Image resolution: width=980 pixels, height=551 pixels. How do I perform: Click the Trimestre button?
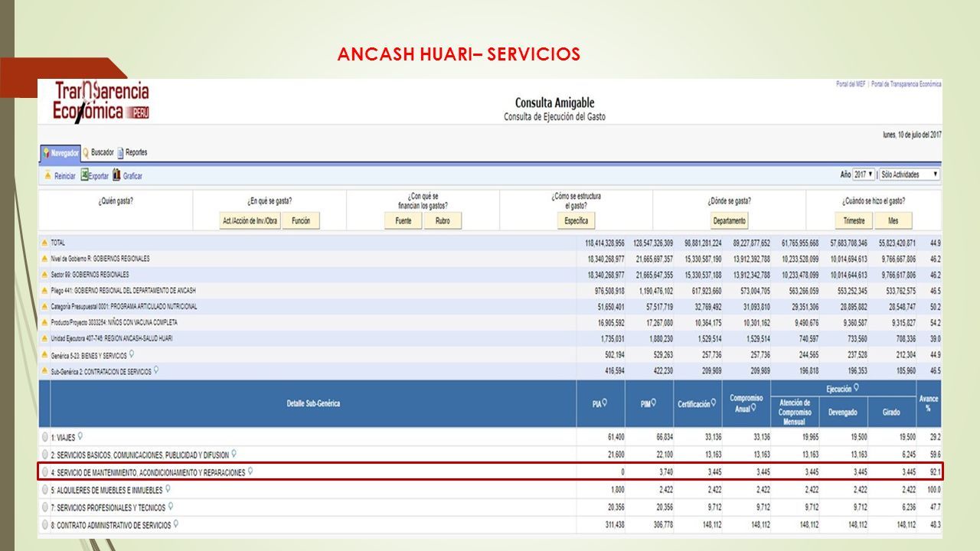(854, 220)
